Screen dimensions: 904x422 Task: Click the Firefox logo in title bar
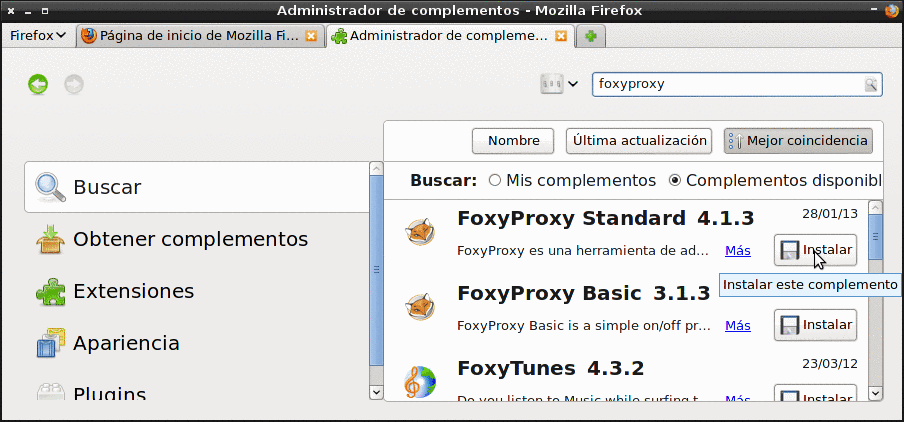pyautogui.click(x=891, y=10)
